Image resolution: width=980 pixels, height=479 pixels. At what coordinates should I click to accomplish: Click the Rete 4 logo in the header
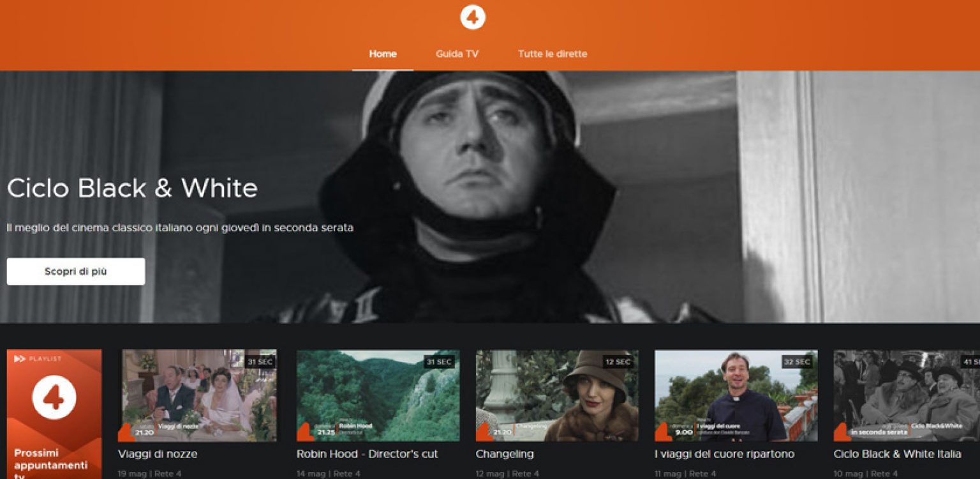[x=473, y=17]
